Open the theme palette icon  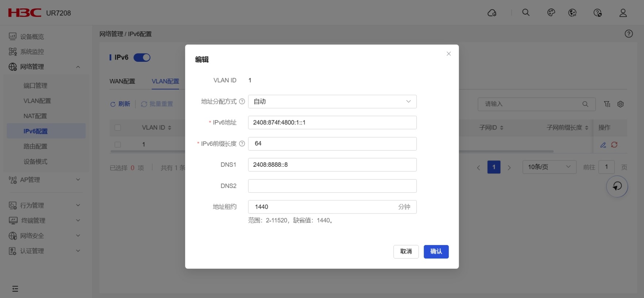(x=551, y=13)
